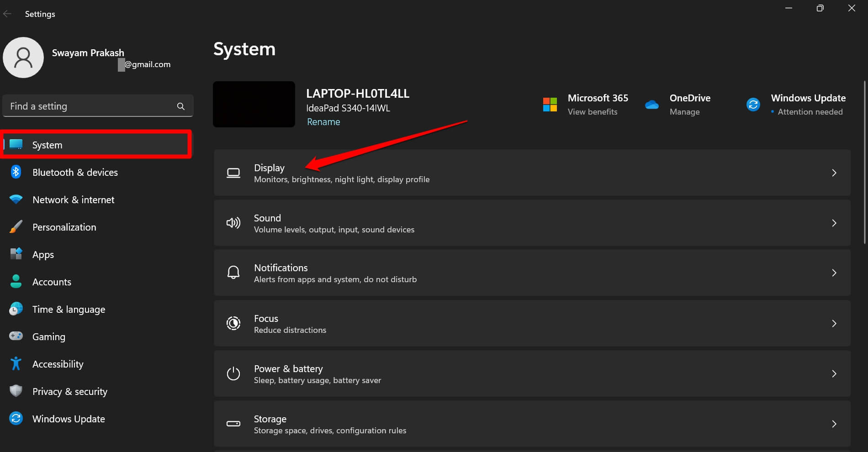Select Personalization in the sidebar
Screen dimensions: 868x452
coord(64,227)
